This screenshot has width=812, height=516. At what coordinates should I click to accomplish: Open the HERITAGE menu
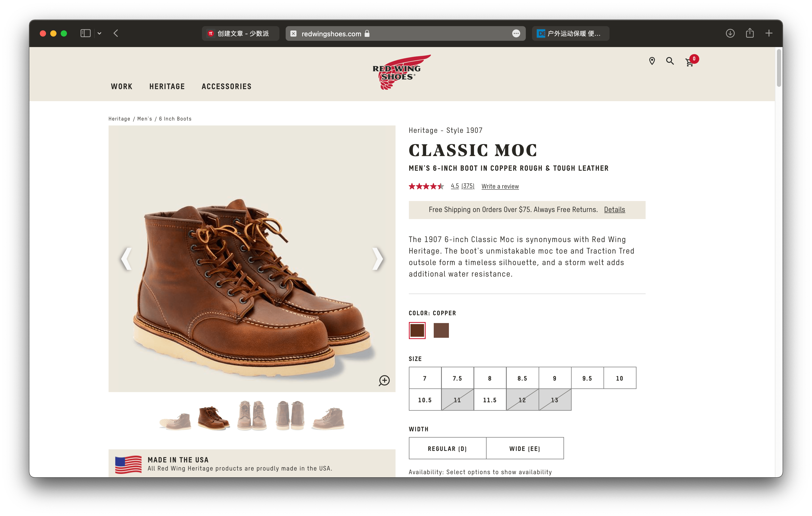tap(167, 87)
